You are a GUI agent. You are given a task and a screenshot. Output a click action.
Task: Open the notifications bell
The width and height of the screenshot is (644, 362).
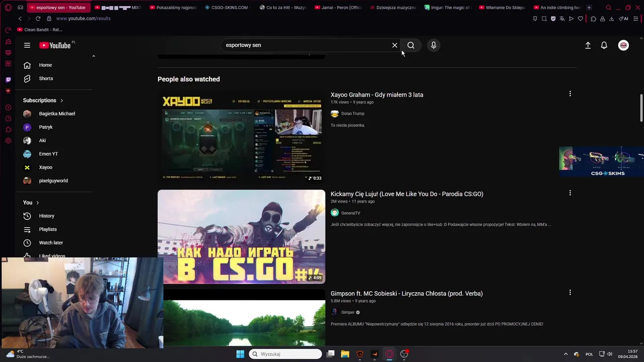pyautogui.click(x=604, y=45)
